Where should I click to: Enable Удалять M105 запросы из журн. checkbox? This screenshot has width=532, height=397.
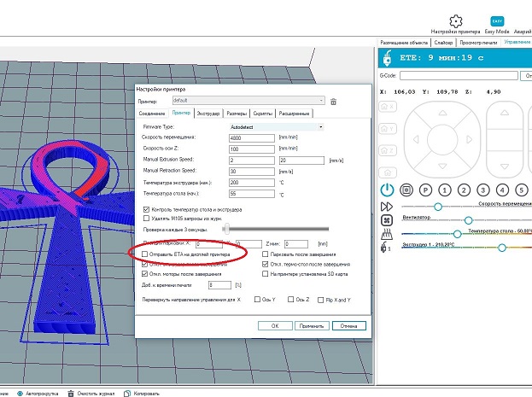[x=146, y=219]
